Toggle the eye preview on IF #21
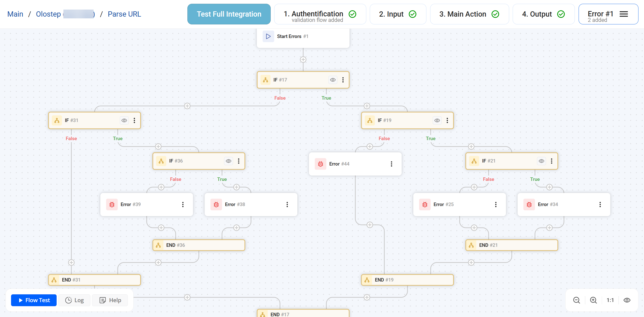 pyautogui.click(x=541, y=161)
